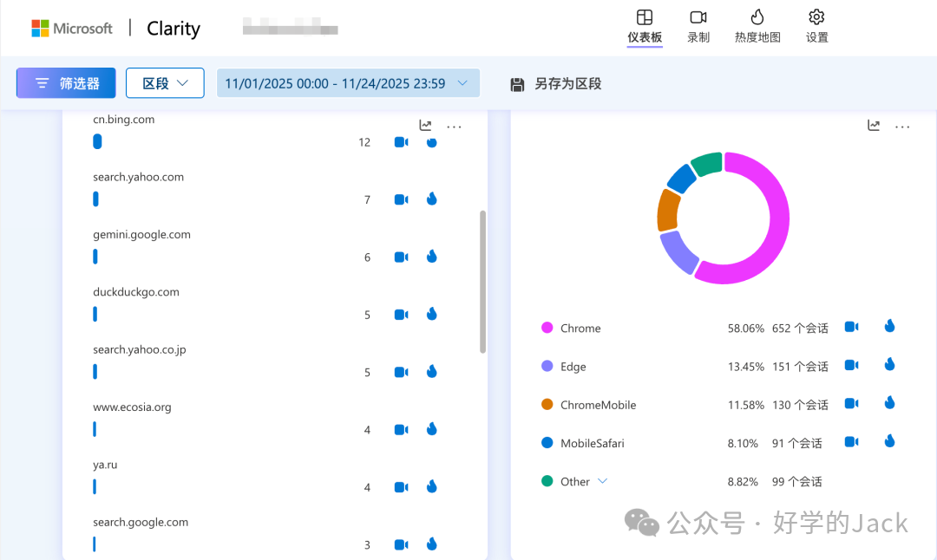
Task: View heatmap for www.ecosia.org row
Action: (x=431, y=429)
